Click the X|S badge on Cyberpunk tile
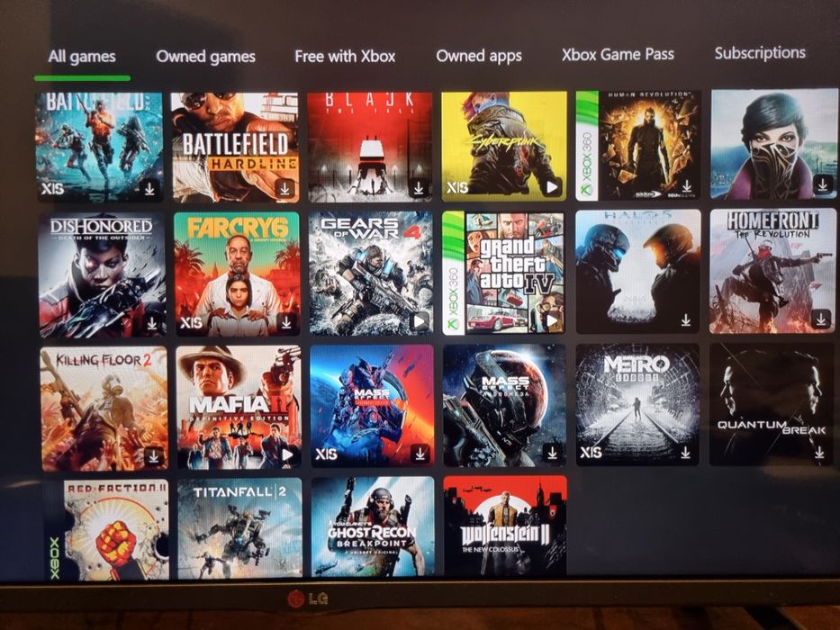Viewport: 840px width, 630px height. tap(457, 187)
